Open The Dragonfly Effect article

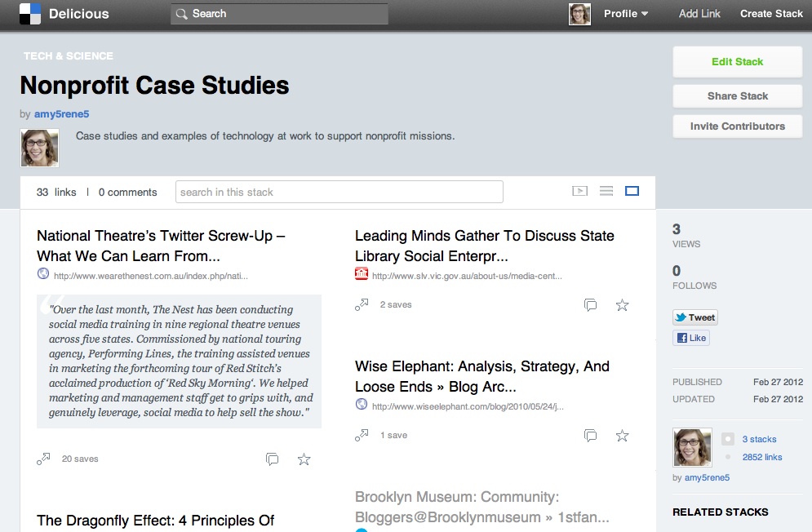pos(155,521)
